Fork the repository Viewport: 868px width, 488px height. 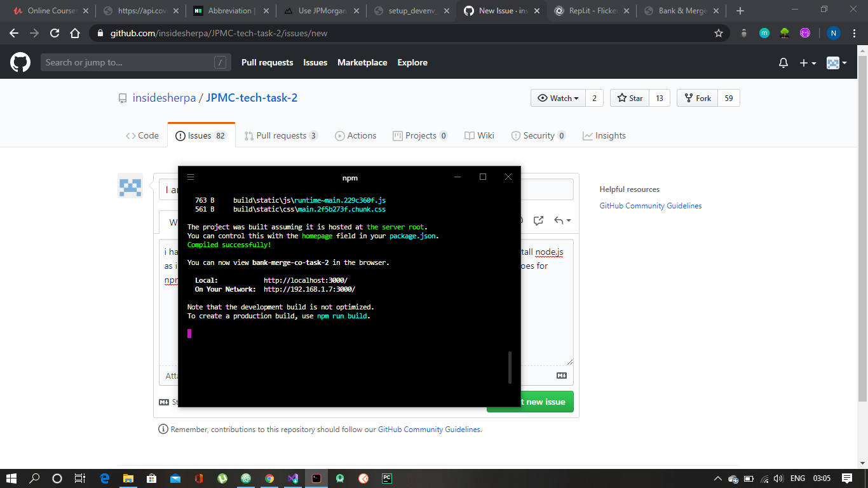697,98
